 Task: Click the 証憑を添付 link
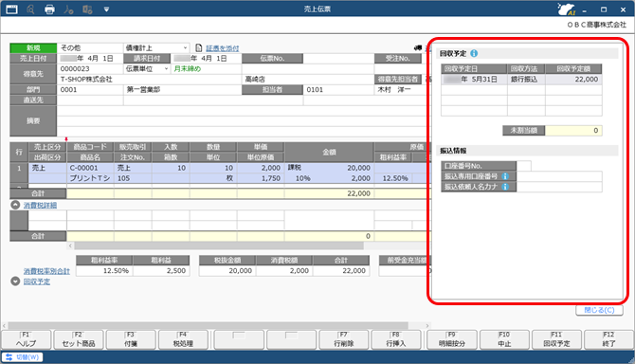point(223,48)
